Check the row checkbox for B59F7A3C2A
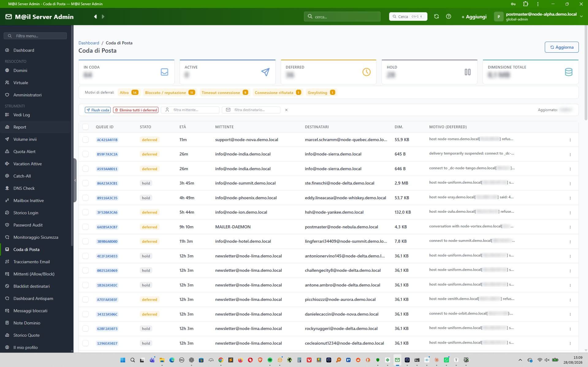Screen dimensions: 588x367 [x=85, y=154]
